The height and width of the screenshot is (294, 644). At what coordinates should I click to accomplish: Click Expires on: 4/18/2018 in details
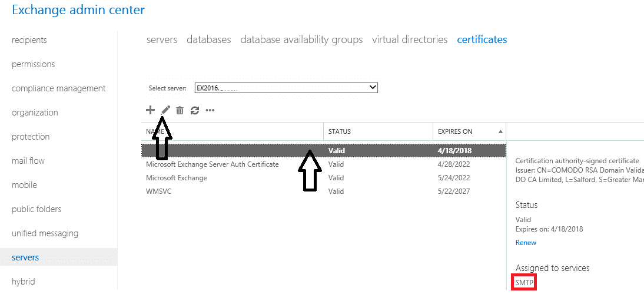(x=549, y=229)
